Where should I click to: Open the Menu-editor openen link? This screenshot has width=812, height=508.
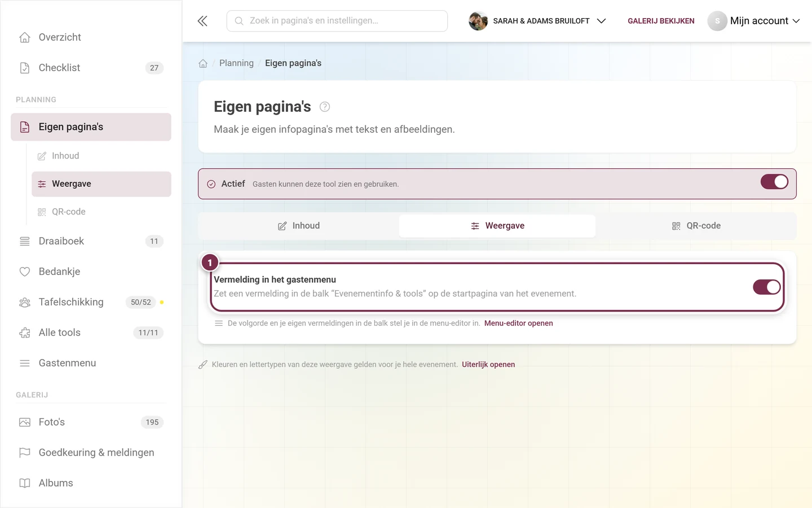[518, 323]
